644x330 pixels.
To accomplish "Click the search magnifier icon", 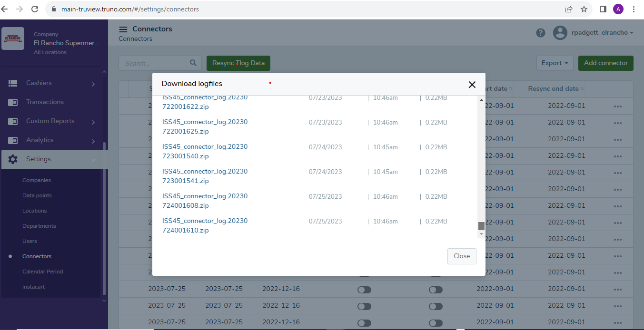I will coord(193,63).
